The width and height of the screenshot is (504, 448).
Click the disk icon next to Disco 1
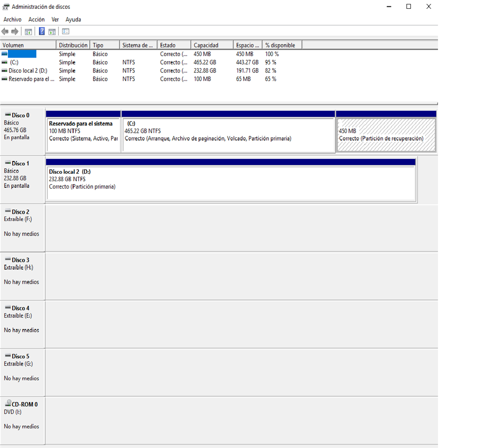tap(8, 163)
